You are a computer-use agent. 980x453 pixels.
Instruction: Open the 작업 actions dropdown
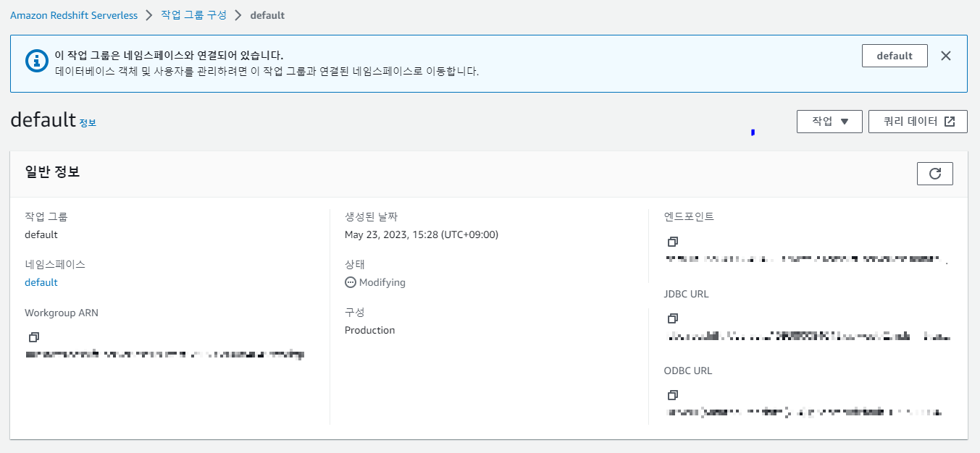point(829,122)
